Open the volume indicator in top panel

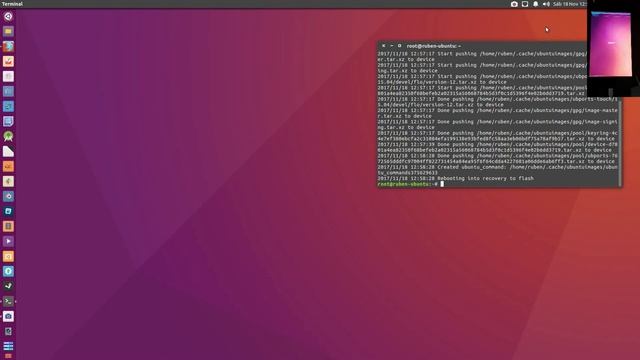546,4
